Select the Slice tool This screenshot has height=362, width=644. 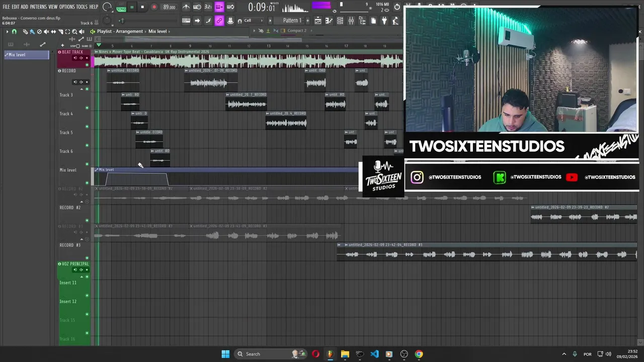(x=60, y=31)
